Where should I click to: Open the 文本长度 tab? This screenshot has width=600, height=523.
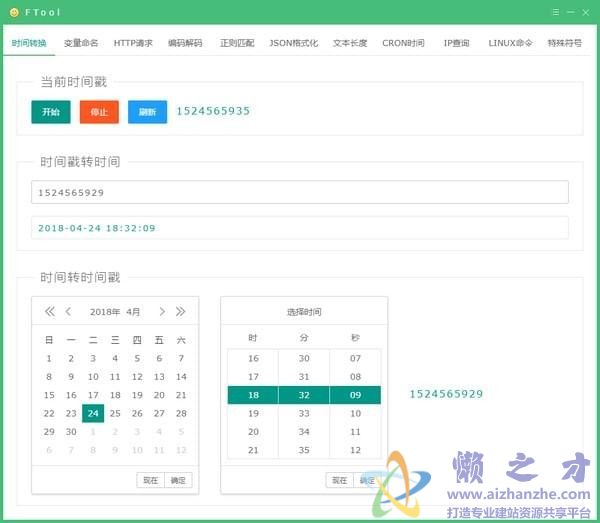[350, 43]
